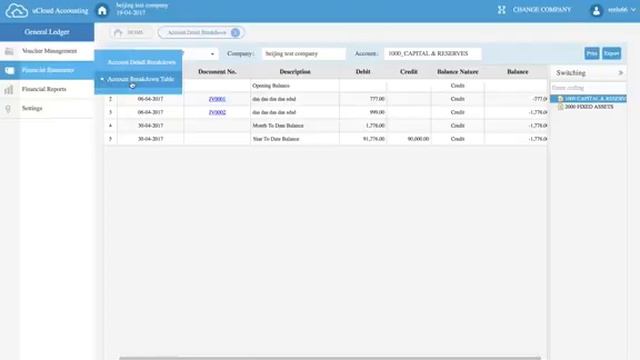Click the Print button
This screenshot has width=640, height=360.
point(592,53)
